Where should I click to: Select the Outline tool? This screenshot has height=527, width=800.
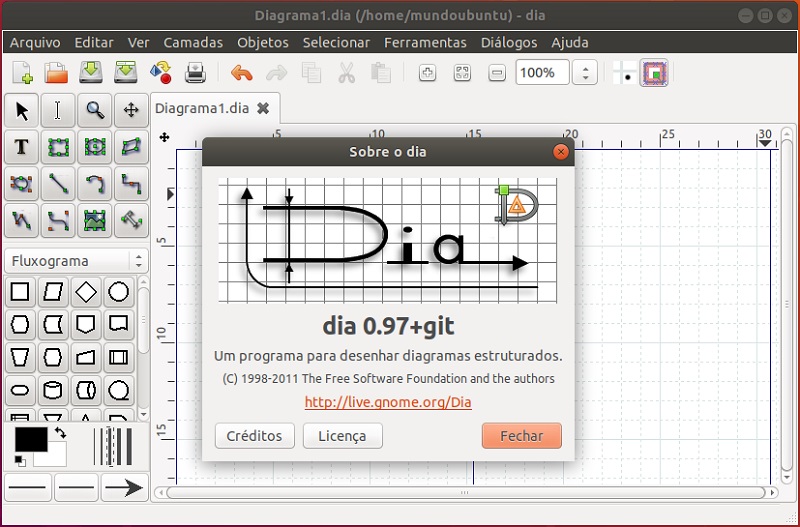(x=131, y=220)
